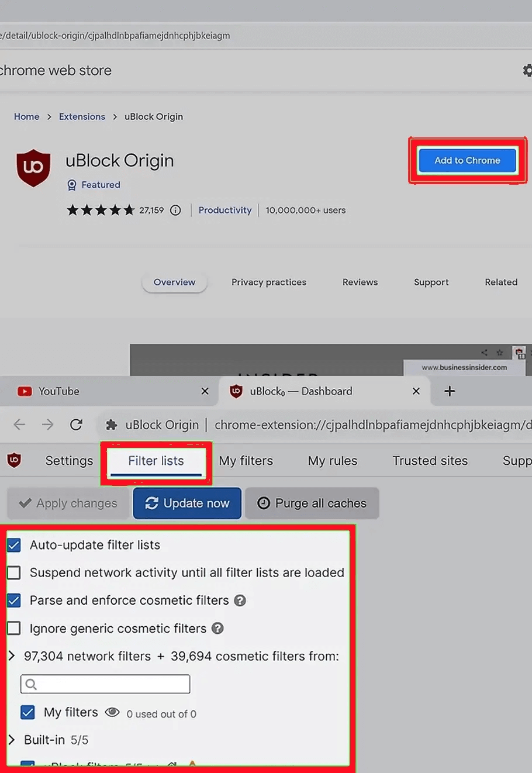532x773 pixels.
Task: Click the eye icon beside My filters
Action: [x=112, y=712]
